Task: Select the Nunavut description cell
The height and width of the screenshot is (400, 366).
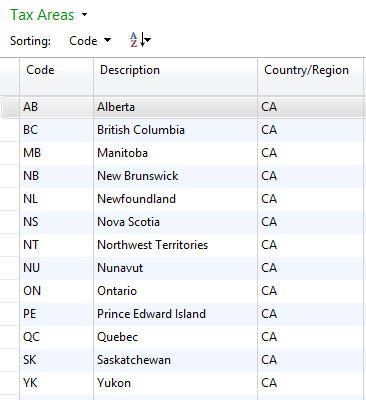Action: coord(175,268)
